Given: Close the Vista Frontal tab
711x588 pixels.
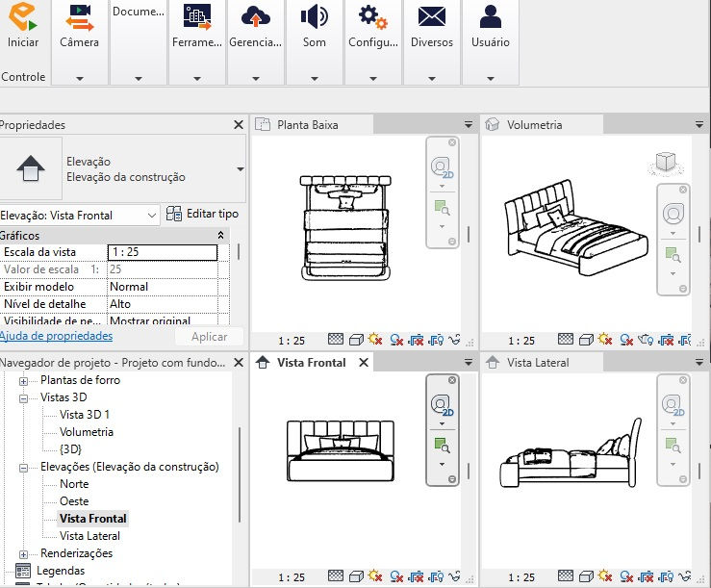Looking at the screenshot, I should [x=364, y=363].
